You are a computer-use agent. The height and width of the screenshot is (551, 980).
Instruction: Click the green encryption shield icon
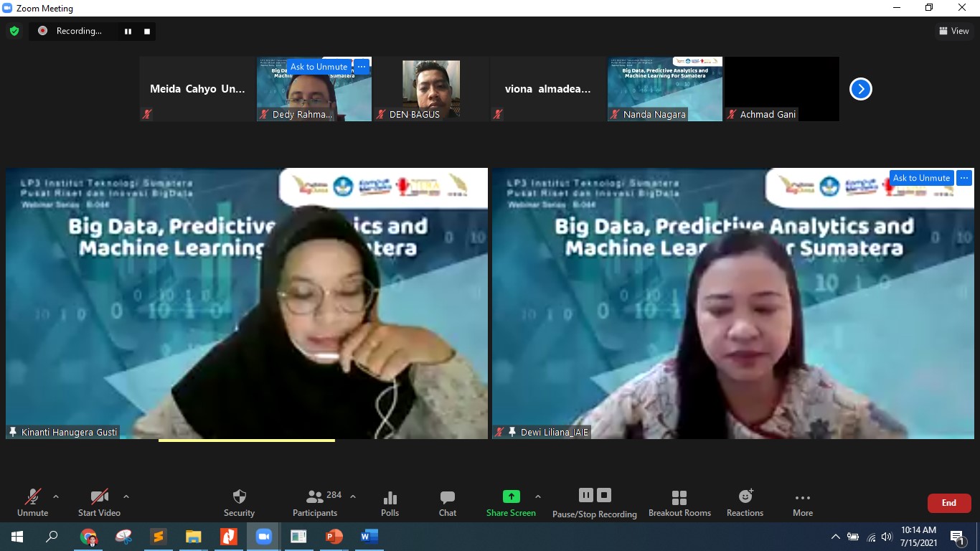(x=14, y=31)
